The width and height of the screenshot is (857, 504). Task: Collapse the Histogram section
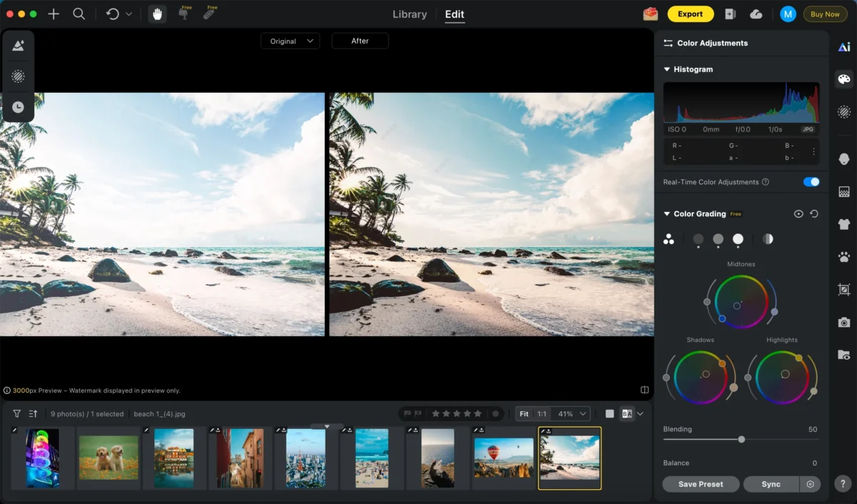[x=667, y=69]
